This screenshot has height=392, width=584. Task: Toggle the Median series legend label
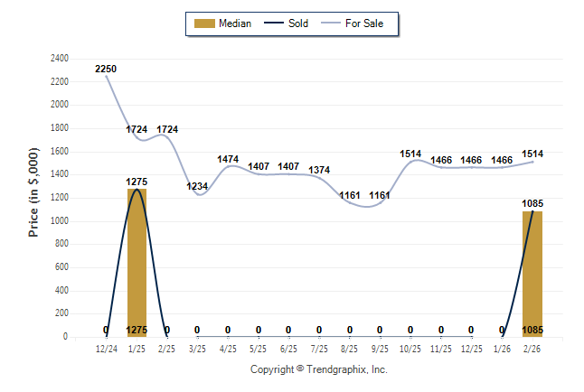pyautogui.click(x=237, y=23)
